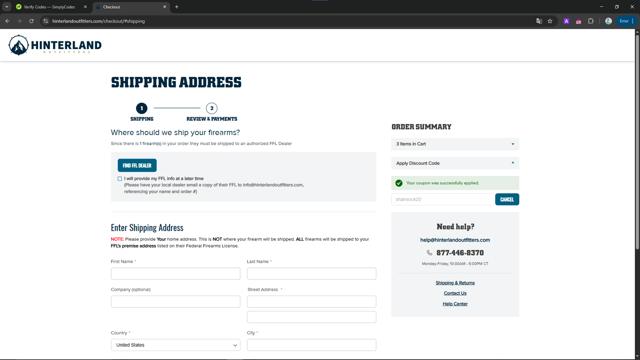
Task: Click the 'Enter Shipping Address' heading
Action: (x=147, y=227)
